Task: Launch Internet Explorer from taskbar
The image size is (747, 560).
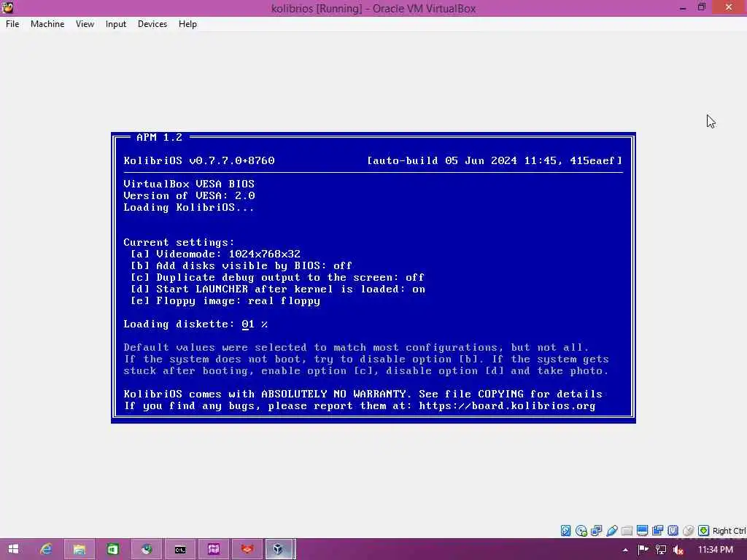Action: [46, 550]
